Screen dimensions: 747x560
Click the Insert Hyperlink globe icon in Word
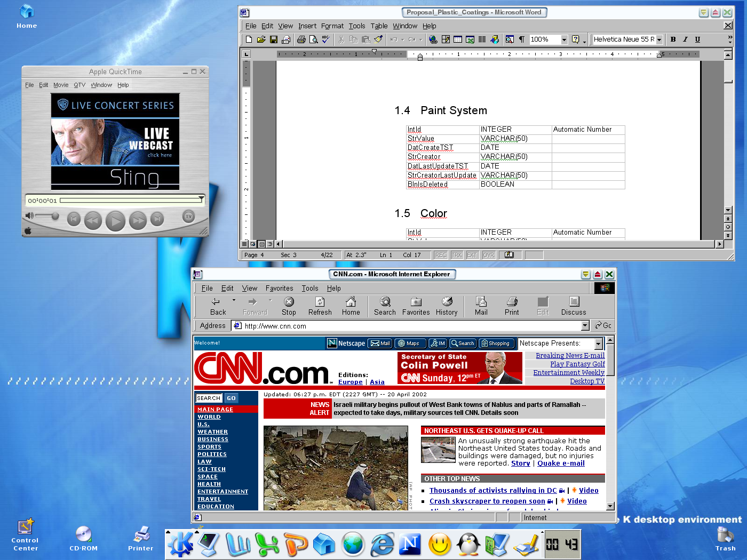click(x=433, y=39)
